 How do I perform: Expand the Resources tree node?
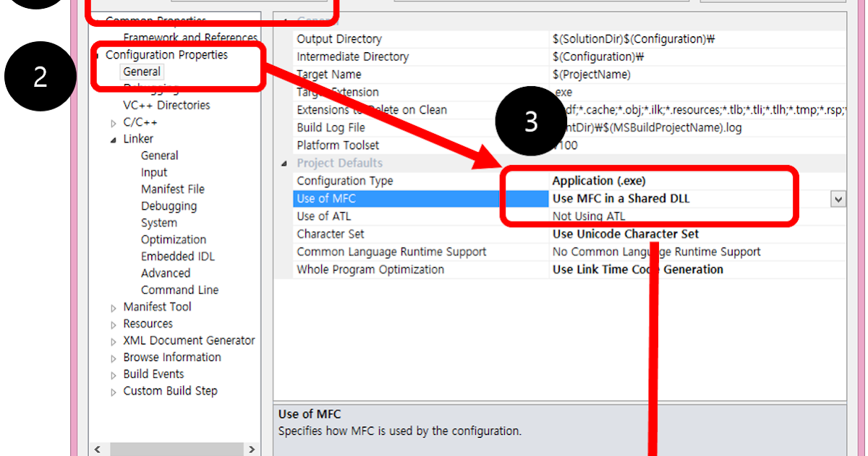tap(114, 324)
